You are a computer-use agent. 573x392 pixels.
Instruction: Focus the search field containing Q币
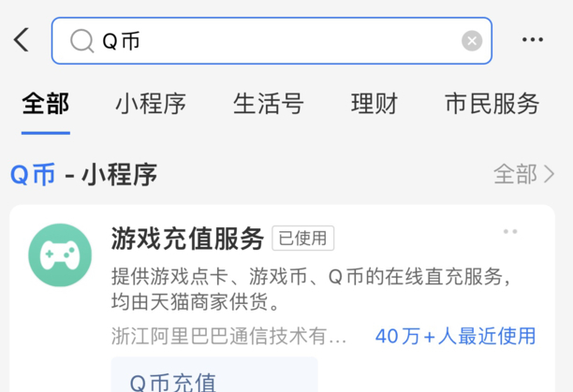coord(272,40)
